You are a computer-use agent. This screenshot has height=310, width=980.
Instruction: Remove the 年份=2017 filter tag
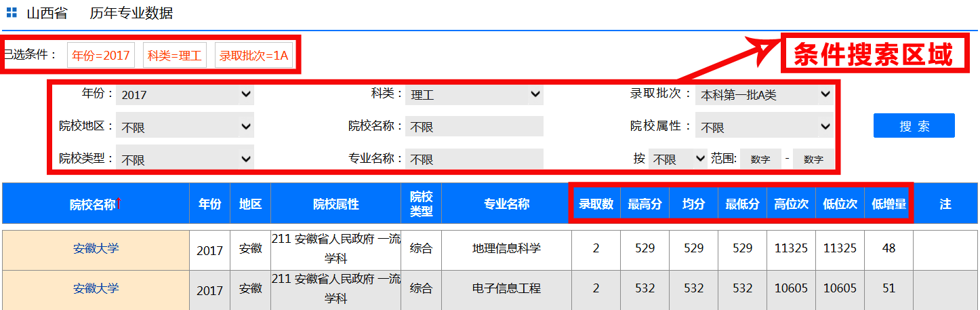point(101,56)
